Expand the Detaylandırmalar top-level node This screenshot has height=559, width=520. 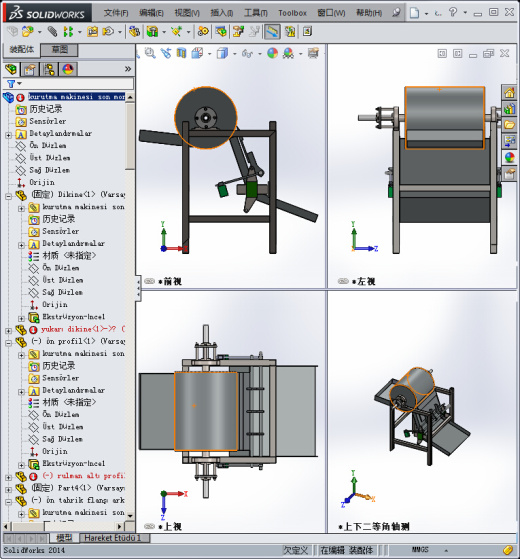pyautogui.click(x=9, y=135)
